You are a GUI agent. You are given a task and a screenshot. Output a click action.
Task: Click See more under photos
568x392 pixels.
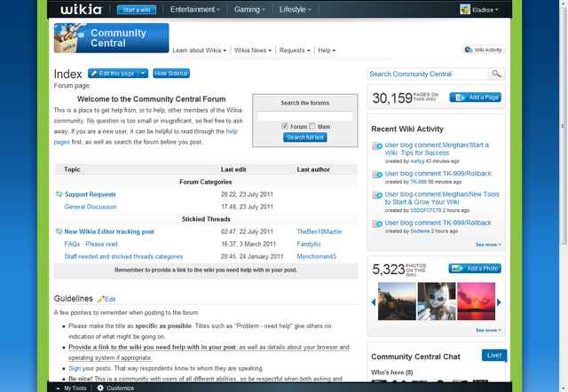click(x=488, y=330)
